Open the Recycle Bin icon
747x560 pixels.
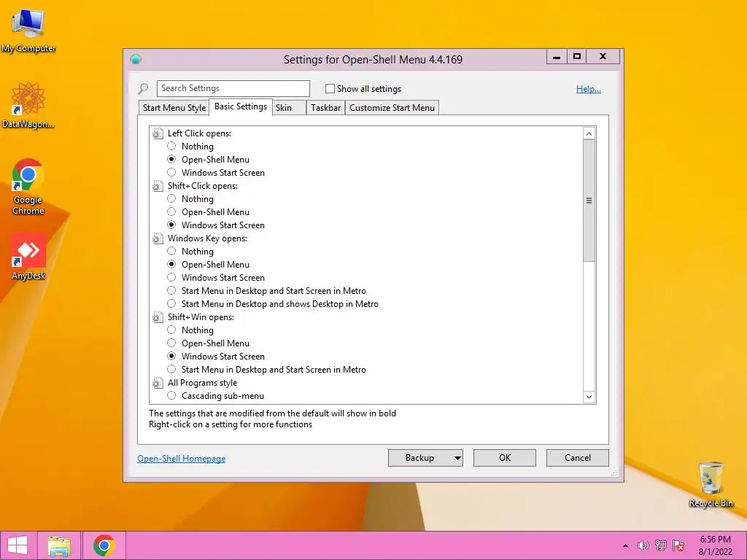pyautogui.click(x=711, y=484)
